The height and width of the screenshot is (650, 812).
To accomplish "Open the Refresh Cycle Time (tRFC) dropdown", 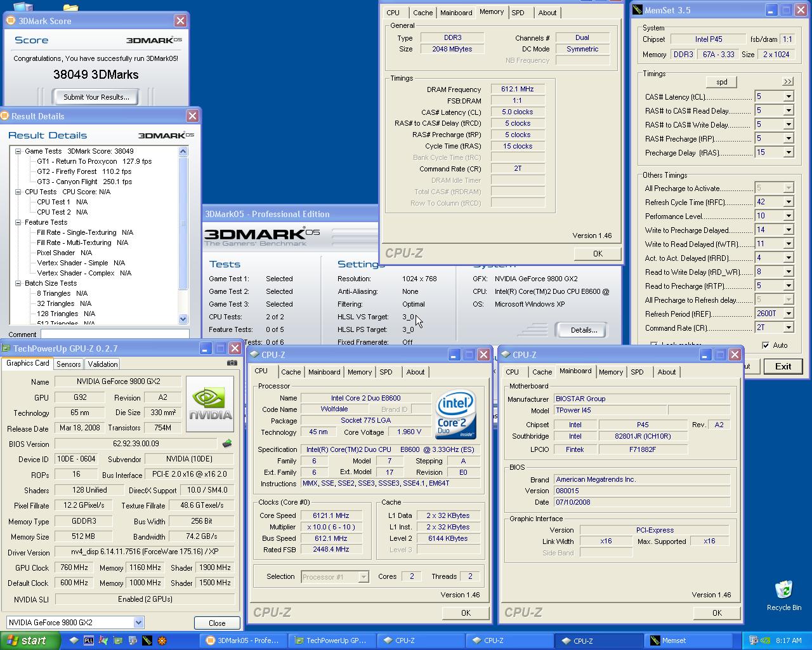I will [788, 202].
